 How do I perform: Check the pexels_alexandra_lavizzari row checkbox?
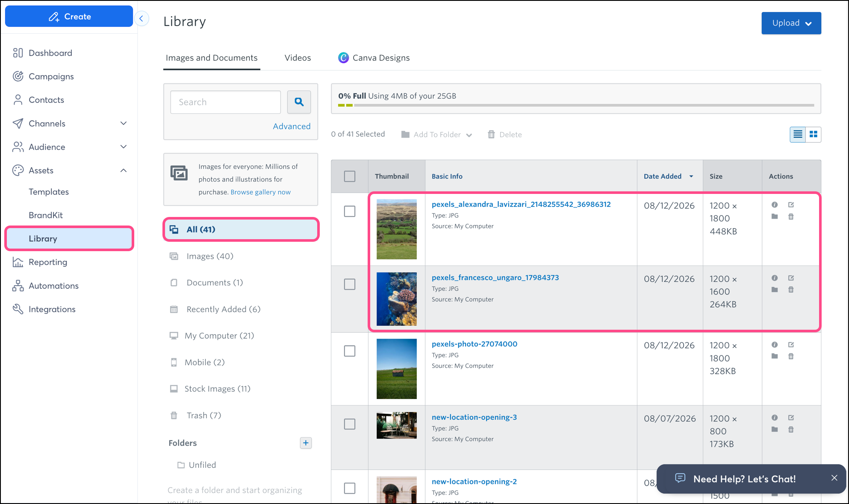pyautogui.click(x=350, y=211)
